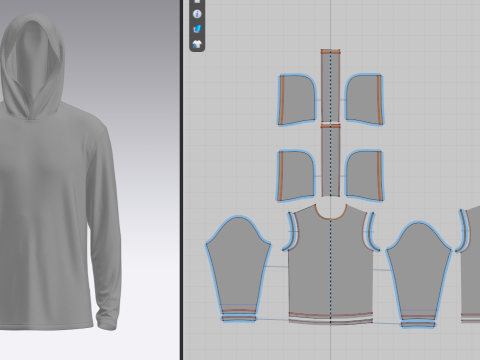Select the bodice bottom hem band pattern
The width and height of the screenshot is (480, 360).
[331, 321]
